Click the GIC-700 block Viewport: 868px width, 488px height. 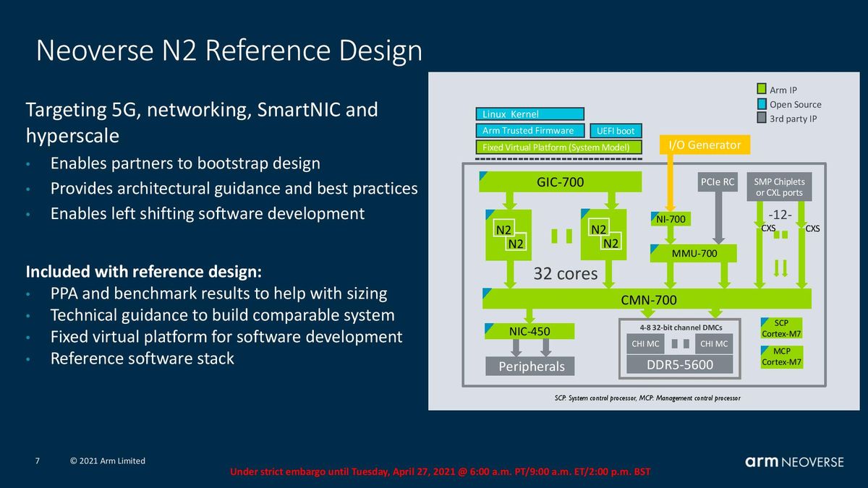point(561,182)
